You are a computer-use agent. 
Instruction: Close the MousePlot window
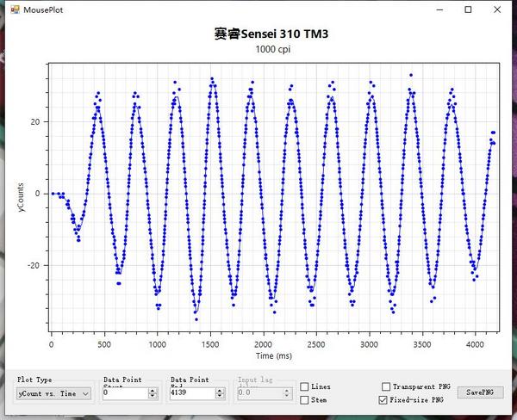coord(497,9)
